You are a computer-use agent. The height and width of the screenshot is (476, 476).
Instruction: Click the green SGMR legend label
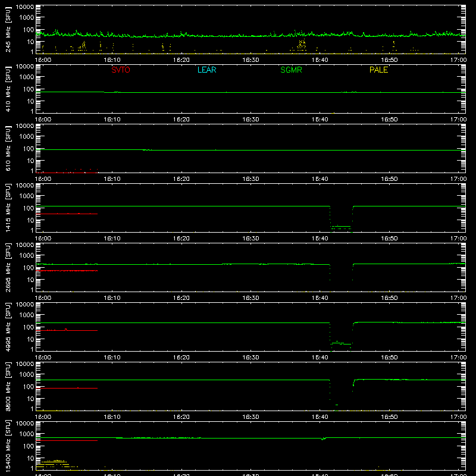pos(291,70)
